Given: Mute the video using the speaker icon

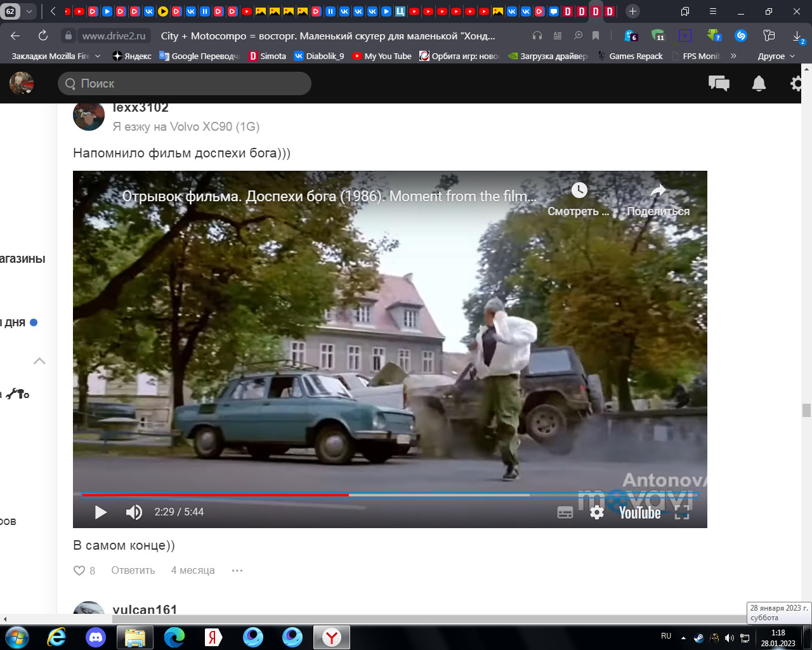Looking at the screenshot, I should tap(134, 512).
